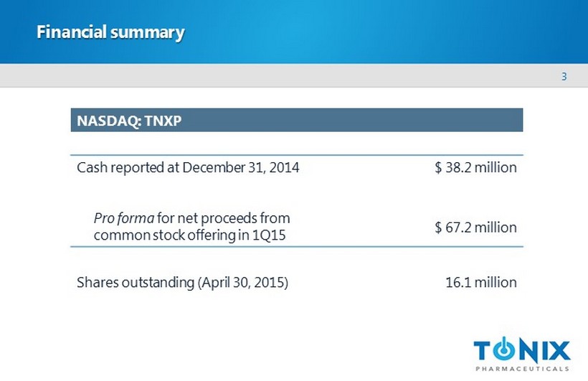
Task: Click the "(April 30, 2015)" date text
Action: coord(242,282)
